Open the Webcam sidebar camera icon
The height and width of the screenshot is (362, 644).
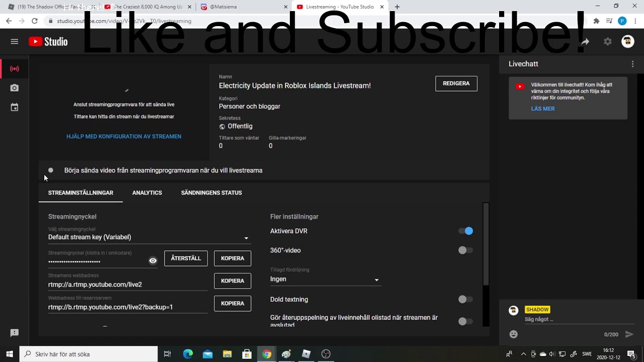click(15, 88)
